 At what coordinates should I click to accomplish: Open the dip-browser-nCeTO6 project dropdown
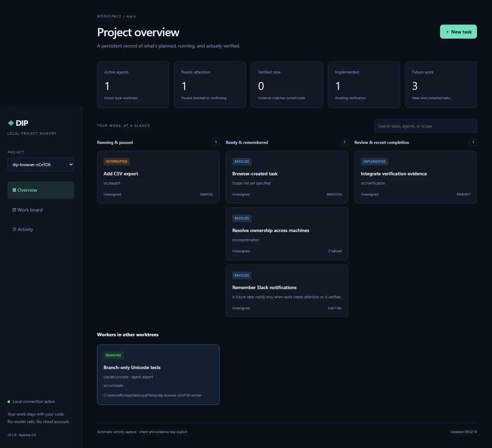click(41, 164)
